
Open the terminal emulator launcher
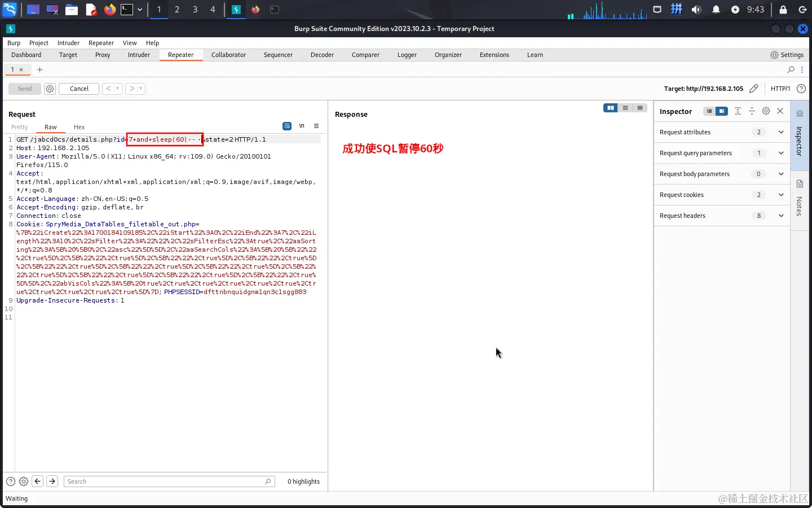tap(127, 10)
